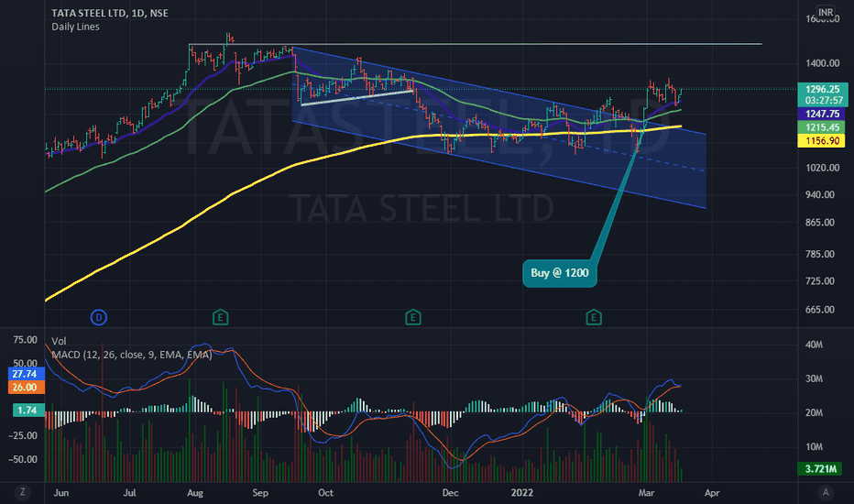Click the 75.00 MACD axis label
854x504 pixels.
click(x=25, y=339)
